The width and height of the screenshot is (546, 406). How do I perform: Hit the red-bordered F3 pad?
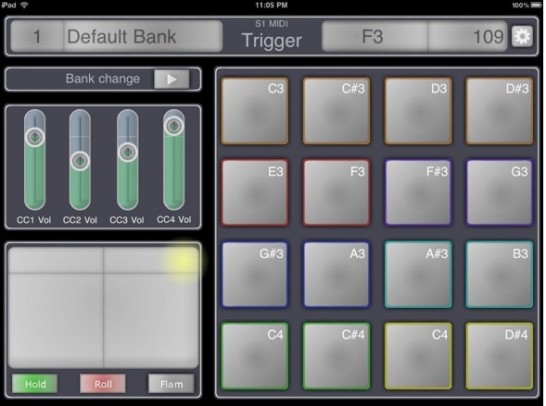(x=336, y=193)
